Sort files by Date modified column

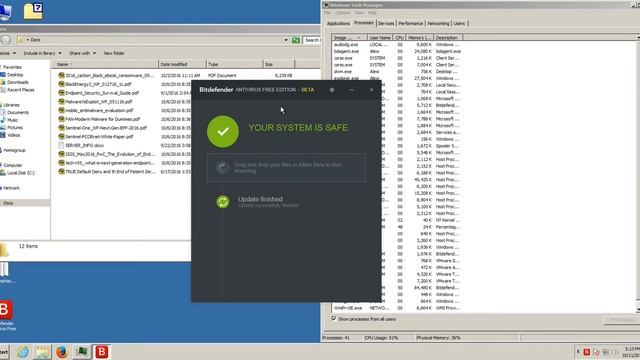(x=182, y=64)
